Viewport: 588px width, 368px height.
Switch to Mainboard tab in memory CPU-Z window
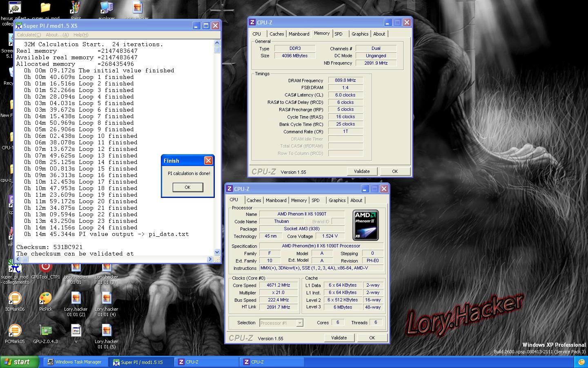[299, 34]
